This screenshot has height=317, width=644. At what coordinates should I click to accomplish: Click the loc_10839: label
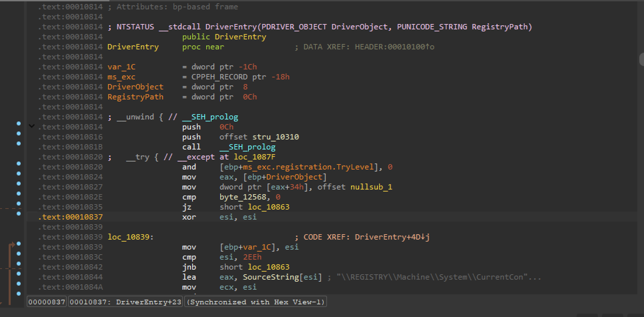pos(130,237)
